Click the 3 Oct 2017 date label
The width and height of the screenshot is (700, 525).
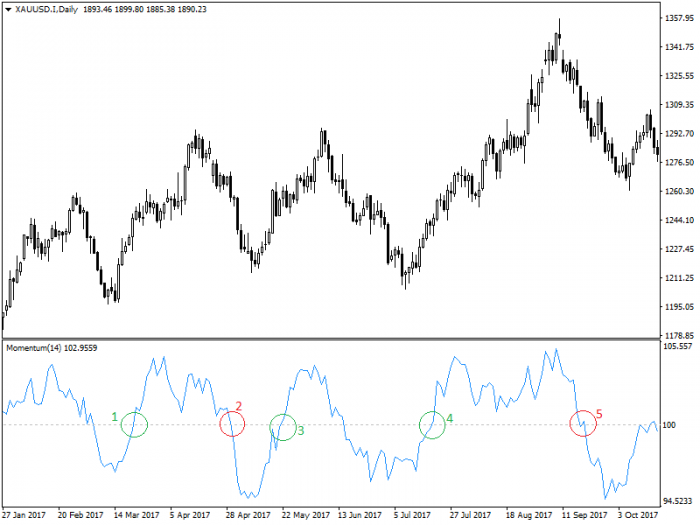(x=638, y=515)
